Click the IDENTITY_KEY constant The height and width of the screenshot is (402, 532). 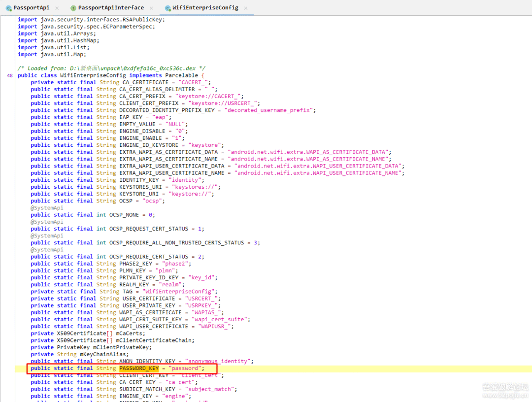click(x=139, y=180)
